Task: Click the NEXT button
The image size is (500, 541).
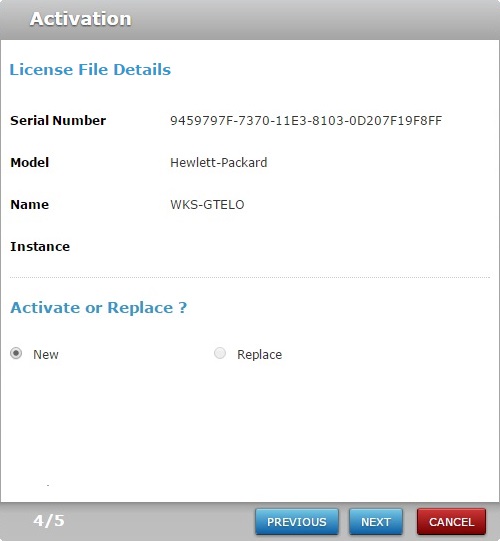Action: click(376, 522)
